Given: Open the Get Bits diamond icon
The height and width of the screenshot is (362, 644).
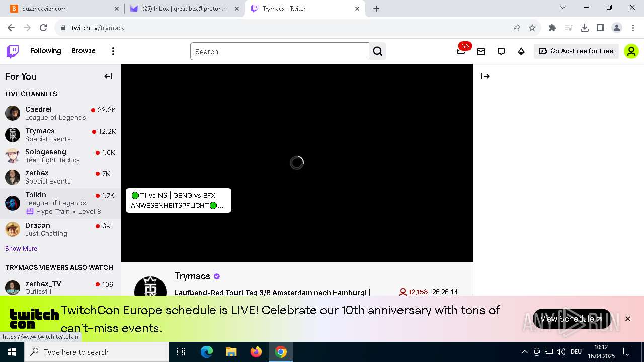Looking at the screenshot, I should (x=521, y=51).
